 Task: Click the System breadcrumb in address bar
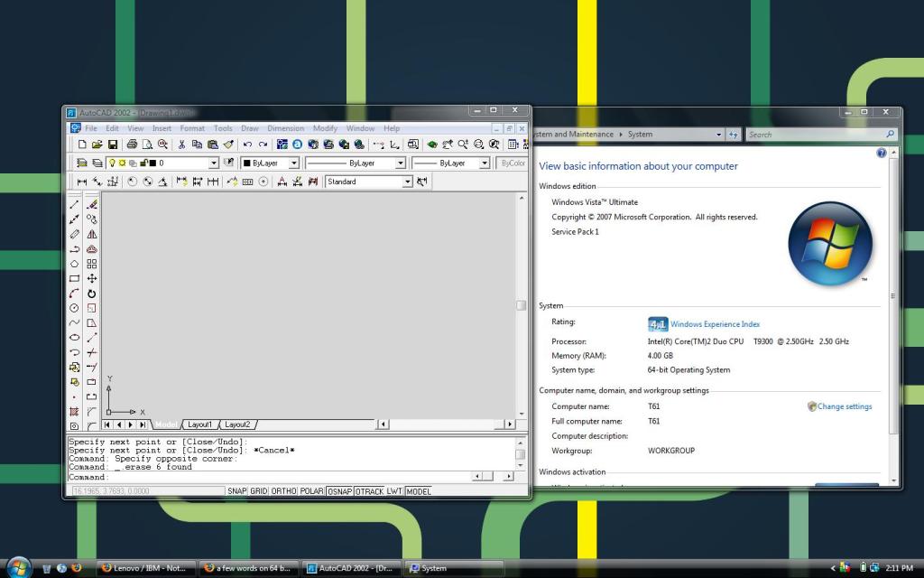point(640,135)
